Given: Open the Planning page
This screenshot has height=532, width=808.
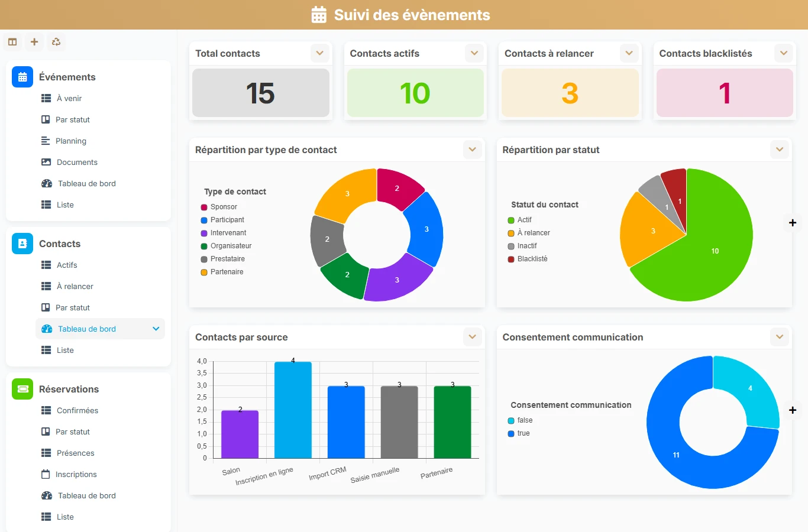Looking at the screenshot, I should pyautogui.click(x=71, y=141).
